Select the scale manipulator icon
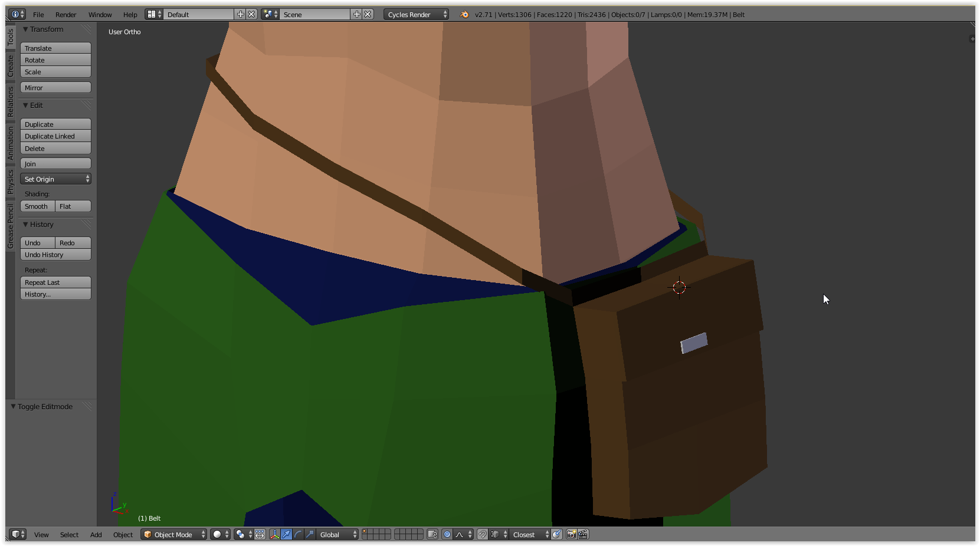The image size is (980, 546). point(310,534)
